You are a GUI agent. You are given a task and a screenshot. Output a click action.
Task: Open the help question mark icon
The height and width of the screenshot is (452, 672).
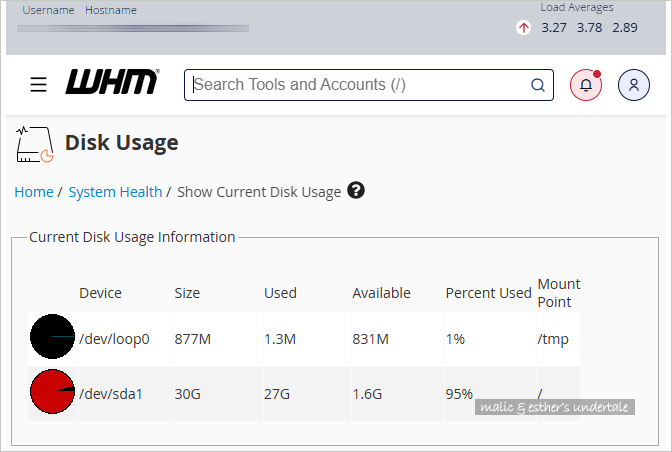[356, 191]
